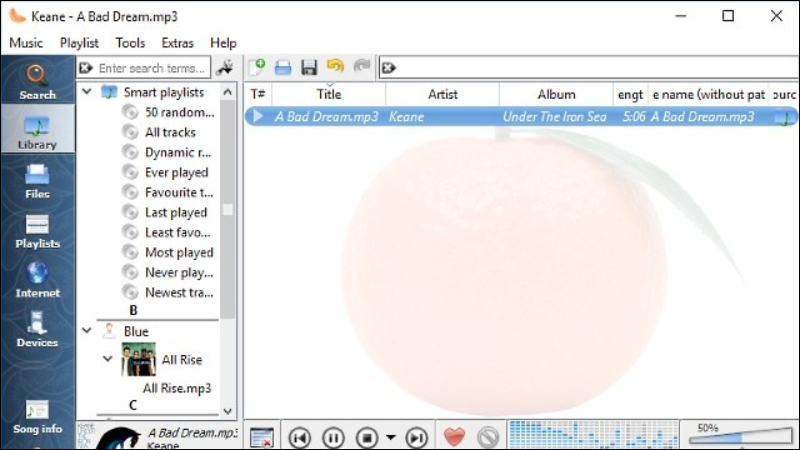
Task: Open the Song info sidebar tab
Action: pyautogui.click(x=37, y=416)
